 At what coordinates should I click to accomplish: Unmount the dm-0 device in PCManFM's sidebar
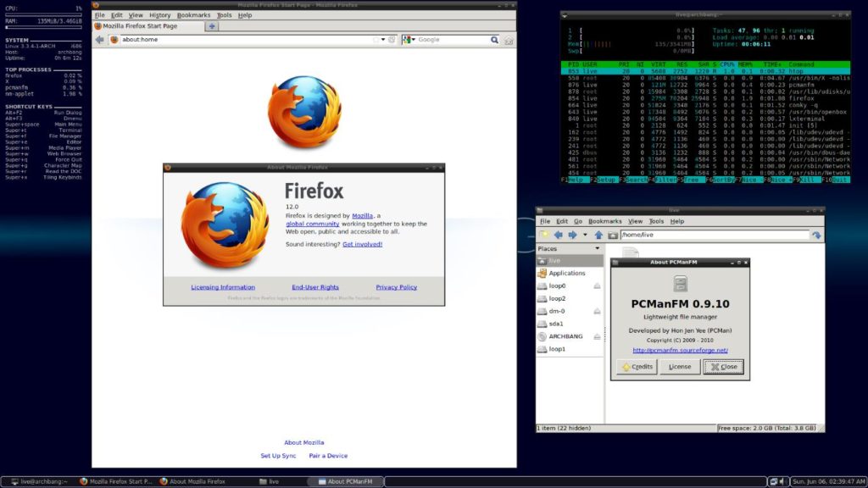[598, 310]
